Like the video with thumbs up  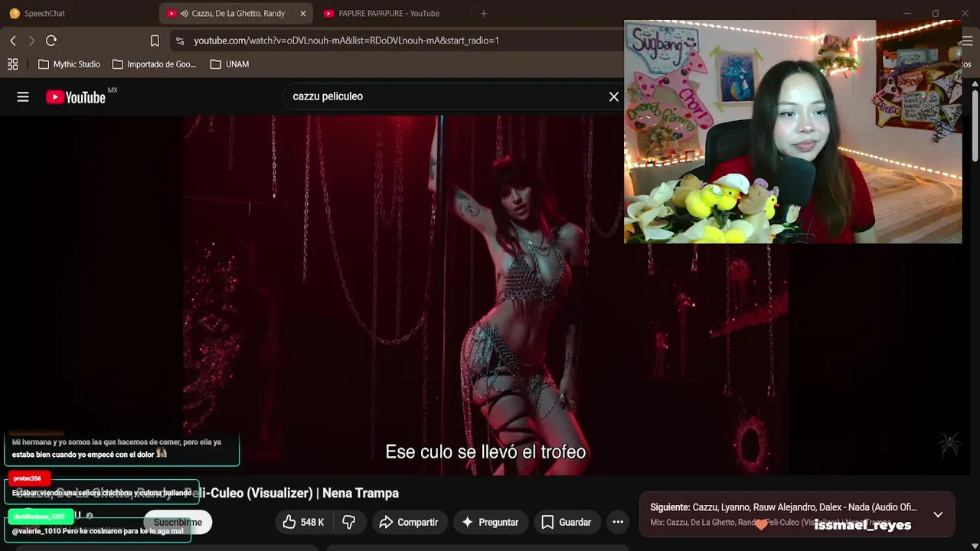303,522
